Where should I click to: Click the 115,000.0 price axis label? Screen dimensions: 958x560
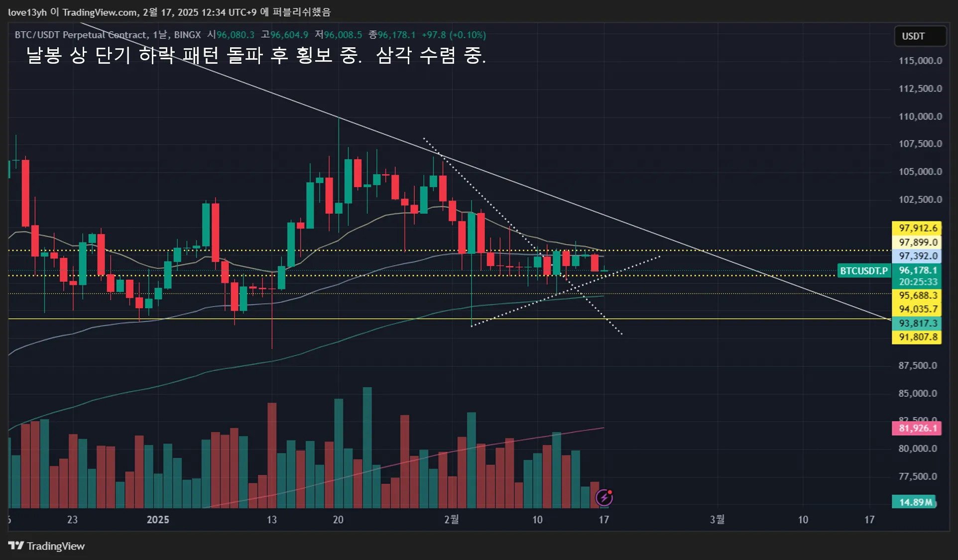pos(920,61)
